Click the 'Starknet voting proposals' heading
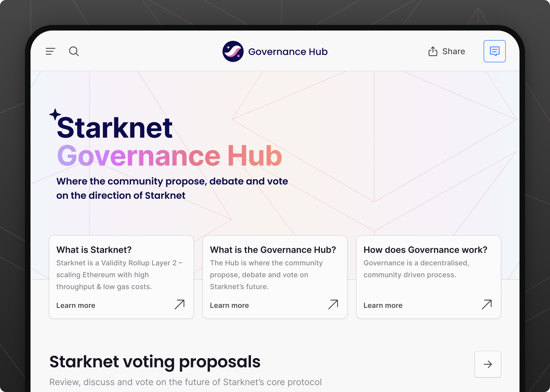 (155, 361)
